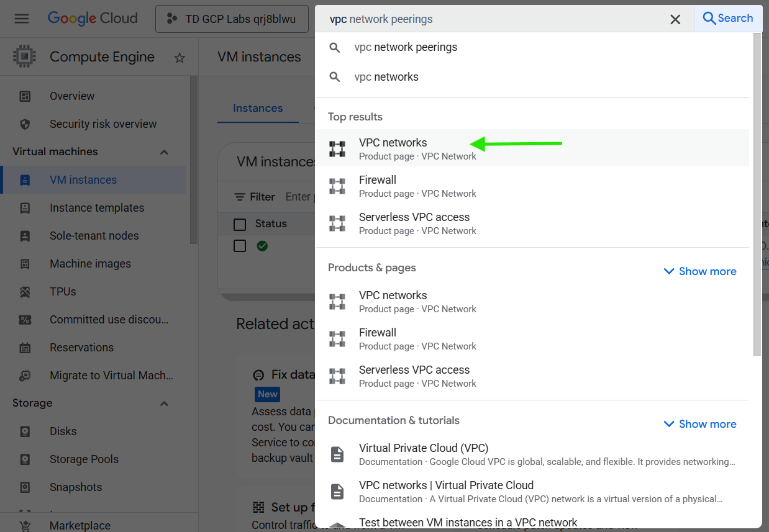Expand Show more for Documentation & tutorials

700,424
